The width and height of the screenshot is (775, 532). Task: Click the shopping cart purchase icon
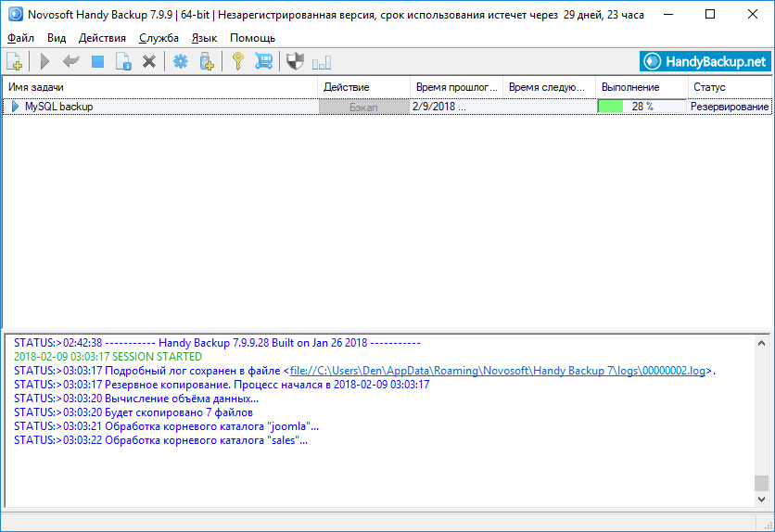pyautogui.click(x=264, y=62)
